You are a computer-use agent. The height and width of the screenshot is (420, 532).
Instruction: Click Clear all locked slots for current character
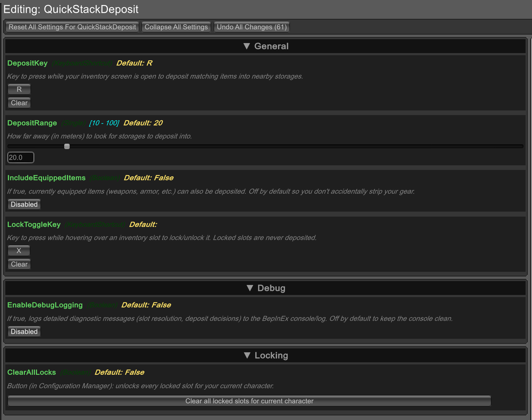[249, 401]
